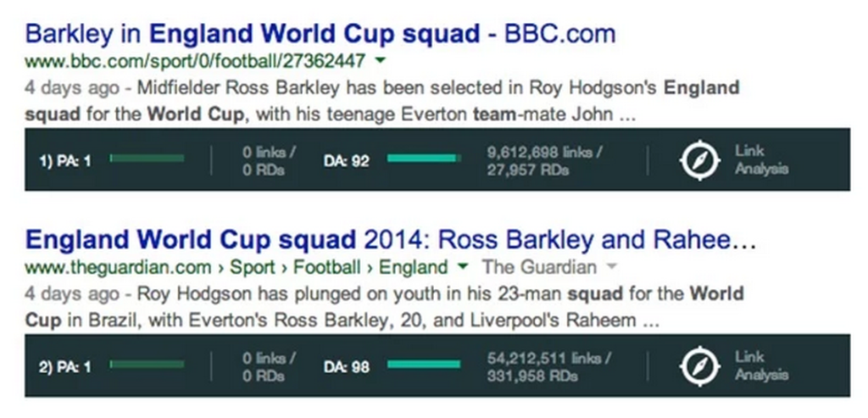The height and width of the screenshot is (418, 868).
Task: Click PA 1 bar in first result
Action: pos(147,159)
